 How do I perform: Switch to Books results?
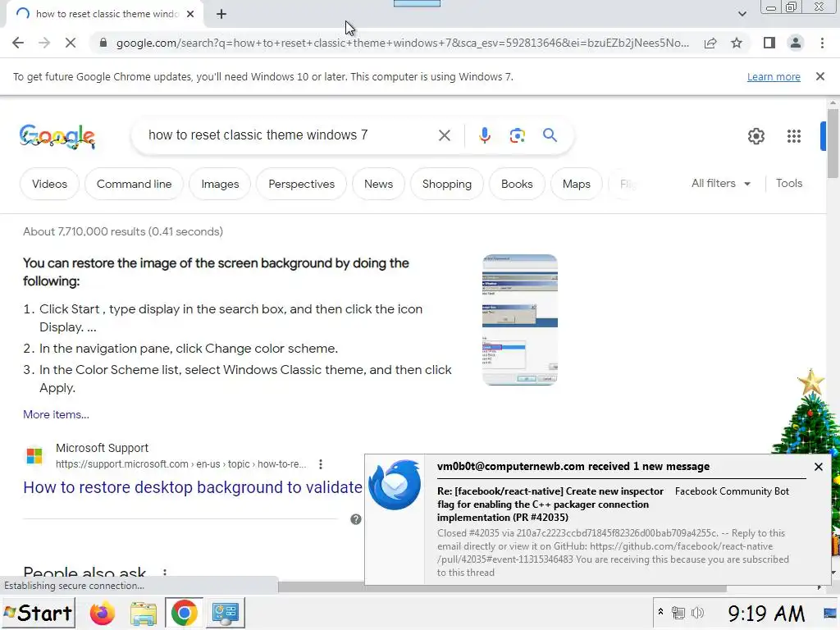[517, 184]
